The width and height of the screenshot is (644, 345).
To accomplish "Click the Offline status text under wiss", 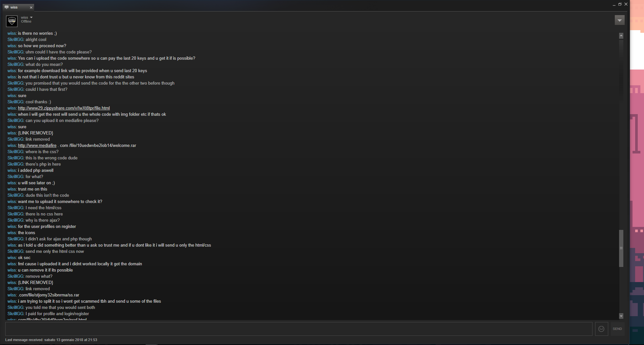I will (x=26, y=22).
